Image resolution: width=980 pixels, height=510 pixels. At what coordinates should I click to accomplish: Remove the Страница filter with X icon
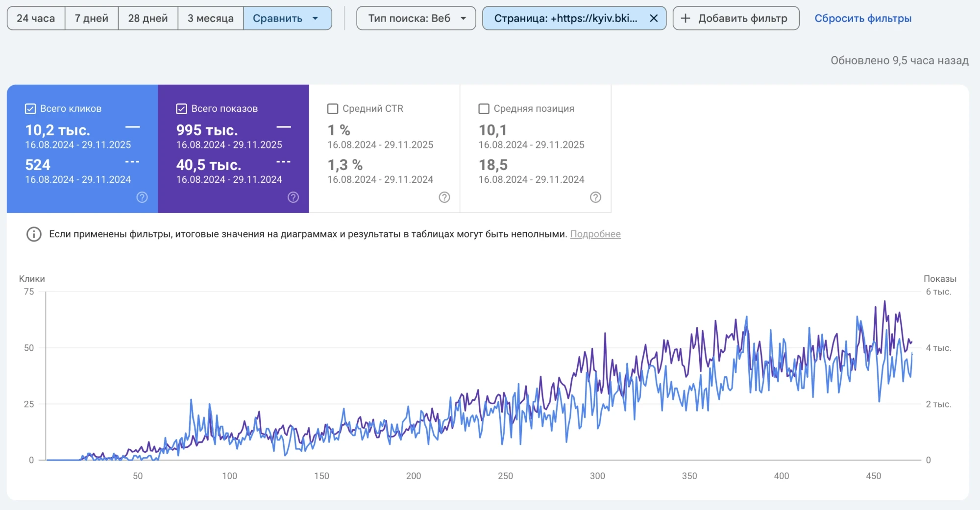653,19
